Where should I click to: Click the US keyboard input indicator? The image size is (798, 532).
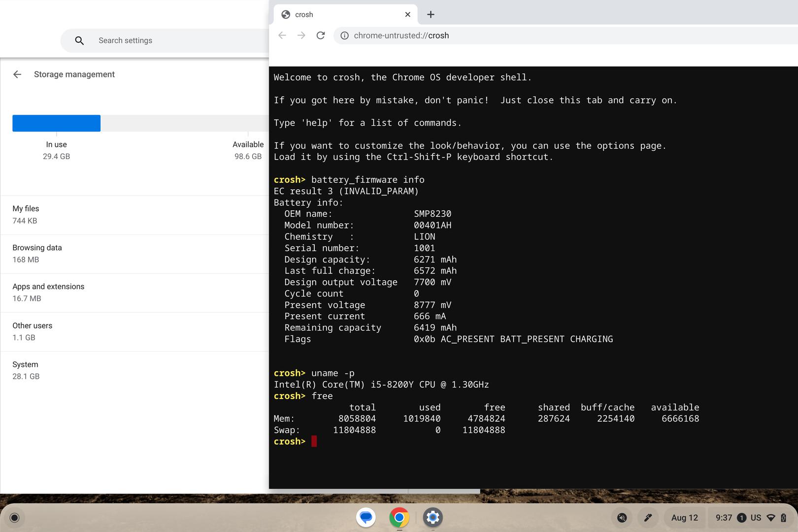tap(756, 518)
